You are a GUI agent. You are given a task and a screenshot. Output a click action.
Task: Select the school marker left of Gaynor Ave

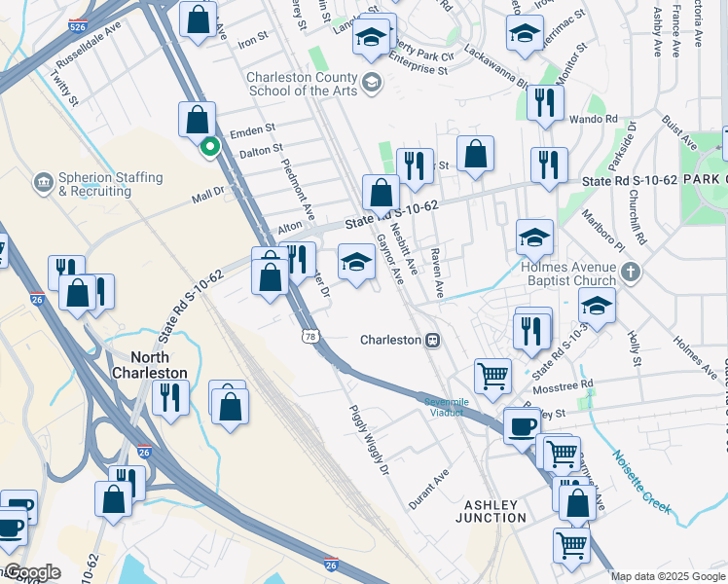pos(356,261)
